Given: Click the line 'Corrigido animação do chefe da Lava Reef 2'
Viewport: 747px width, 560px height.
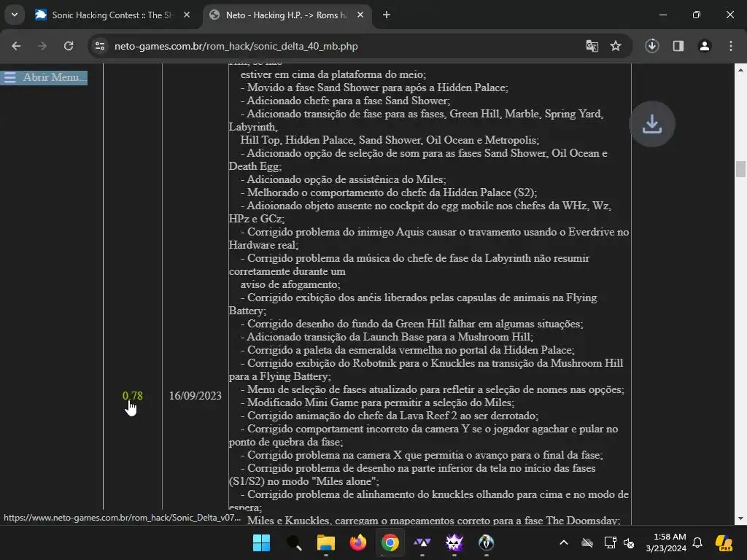Looking at the screenshot, I should [x=390, y=416].
